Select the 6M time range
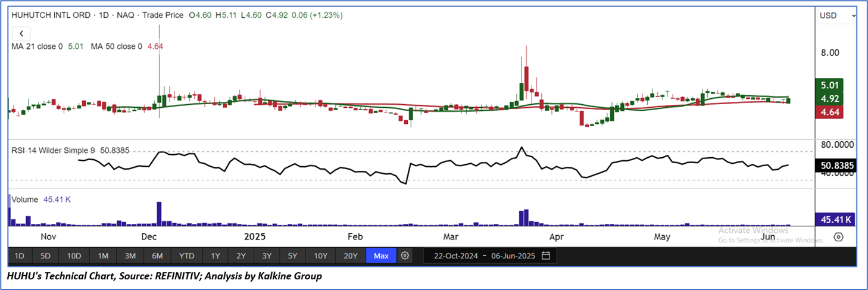 tap(158, 256)
